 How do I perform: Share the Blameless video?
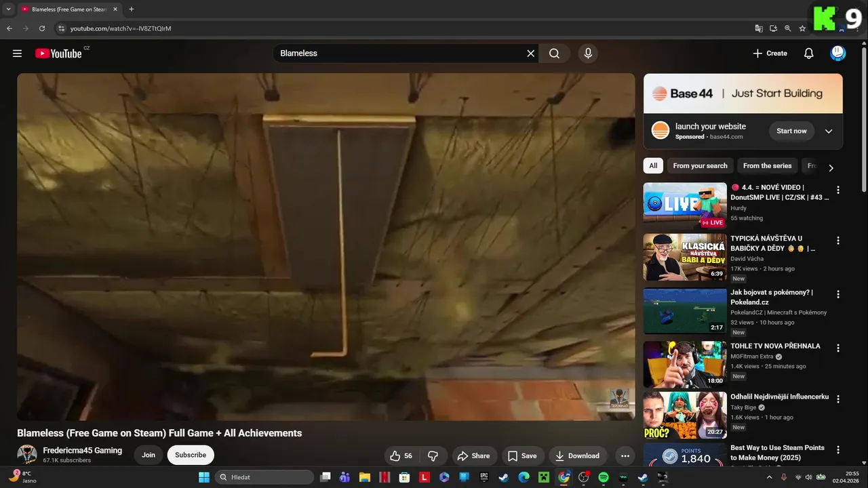473,455
